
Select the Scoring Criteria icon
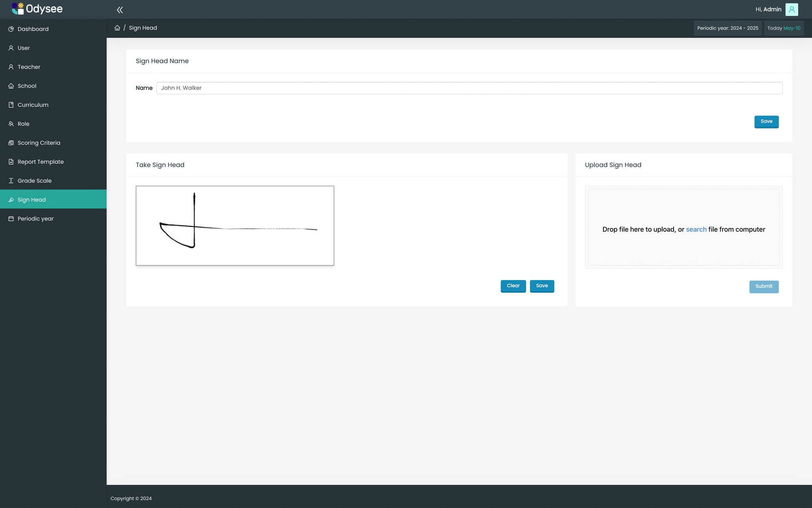pos(11,143)
